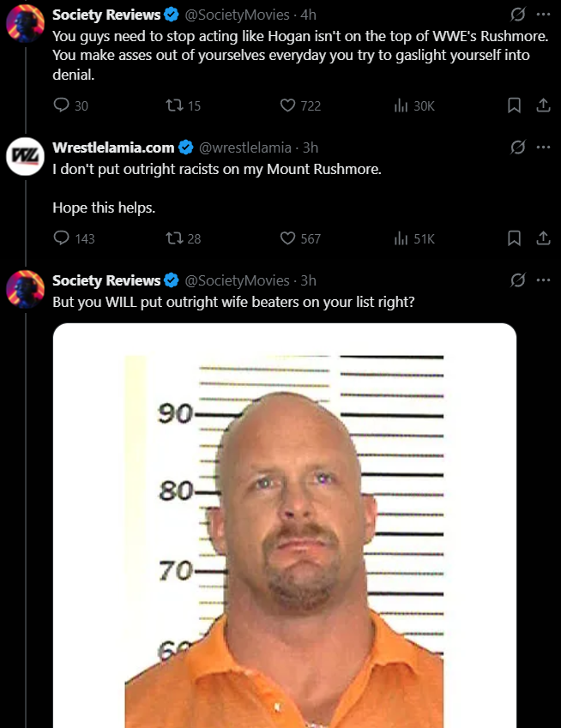
Task: Open more options on first tweet
Action: [x=542, y=15]
